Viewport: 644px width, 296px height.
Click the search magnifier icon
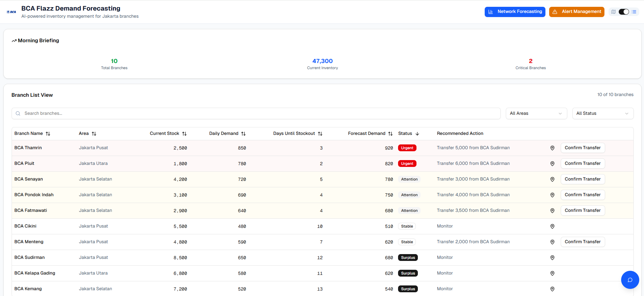18,113
